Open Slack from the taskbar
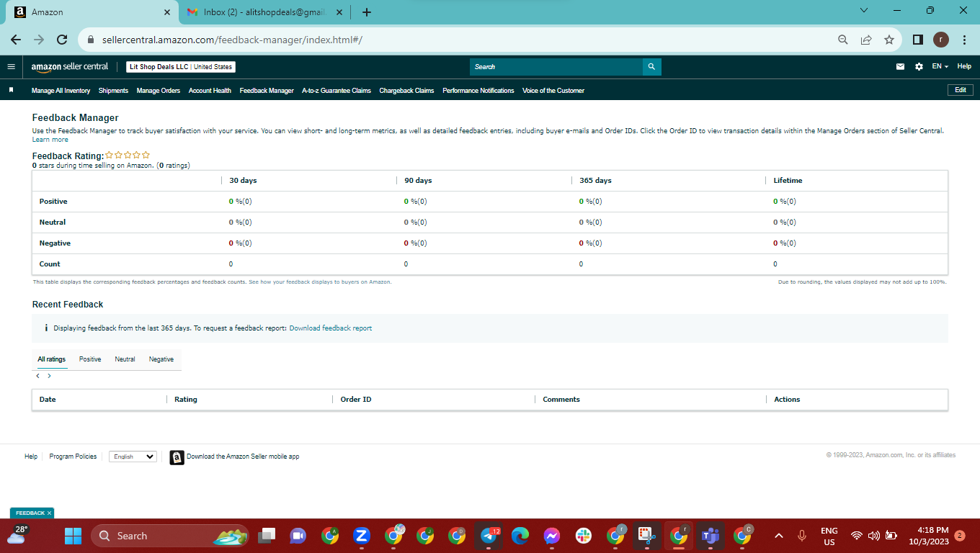The width and height of the screenshot is (980, 553). click(584, 536)
